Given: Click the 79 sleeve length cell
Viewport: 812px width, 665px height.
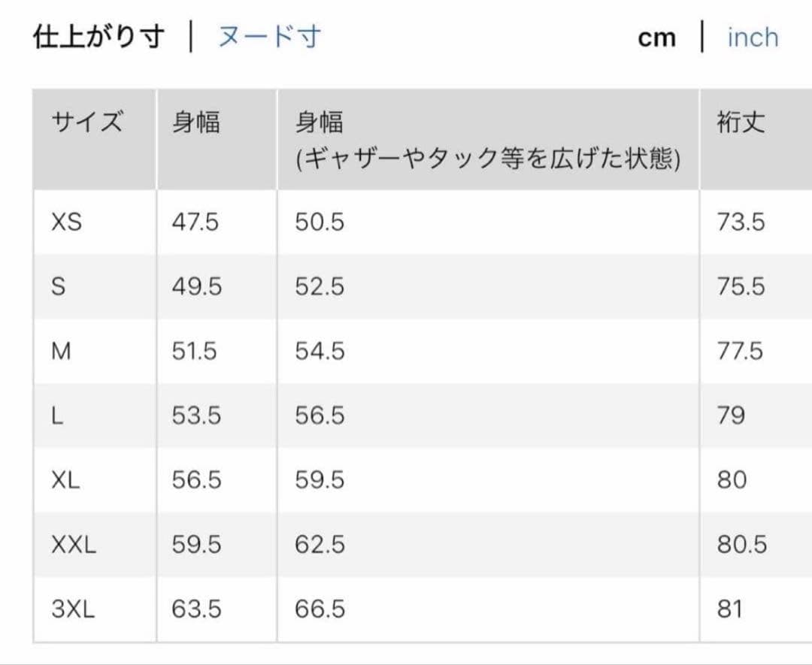Looking at the screenshot, I should tap(731, 415).
